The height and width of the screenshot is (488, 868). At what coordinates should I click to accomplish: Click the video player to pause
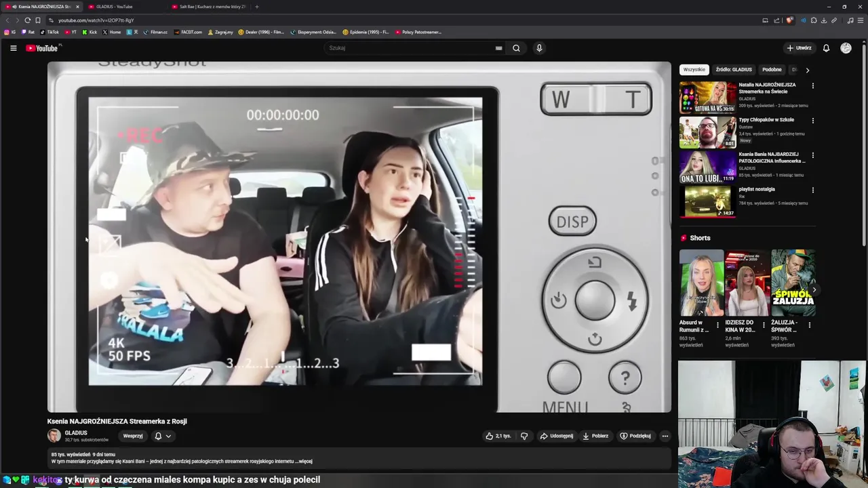359,237
